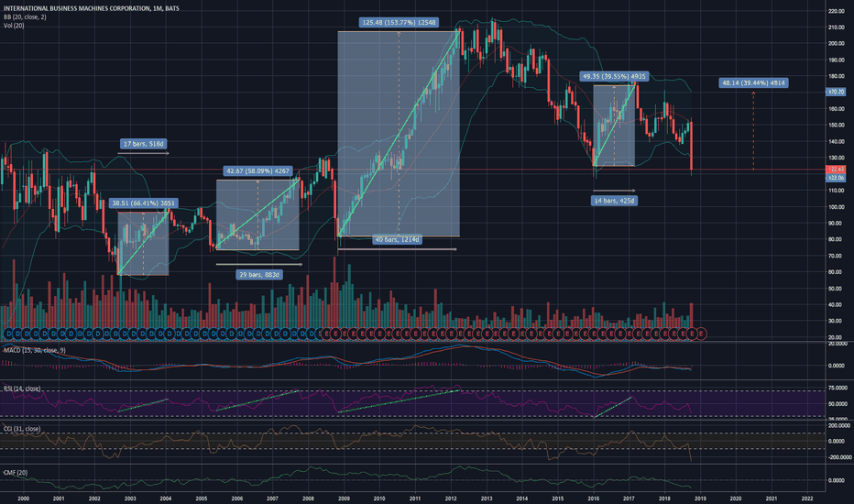Click the 29 bars, 882d date range label
Image resolution: width=854 pixels, height=504 pixels.
pyautogui.click(x=259, y=275)
